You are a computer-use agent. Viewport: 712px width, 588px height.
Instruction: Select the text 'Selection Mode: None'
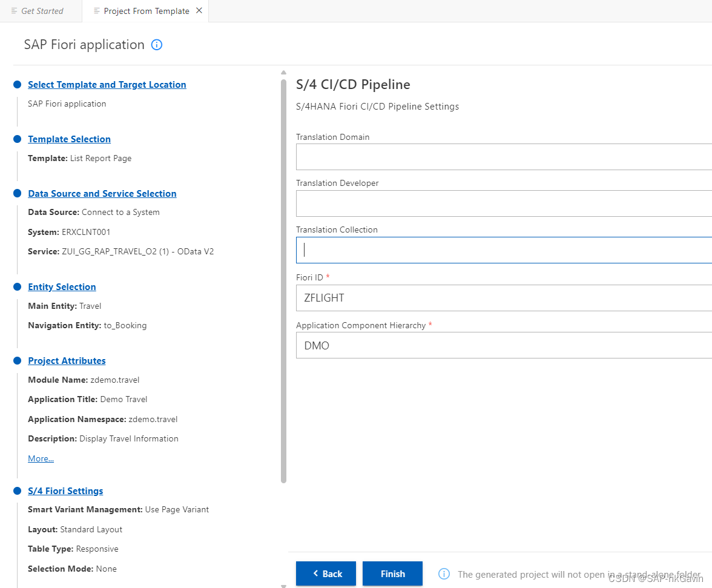(x=72, y=569)
